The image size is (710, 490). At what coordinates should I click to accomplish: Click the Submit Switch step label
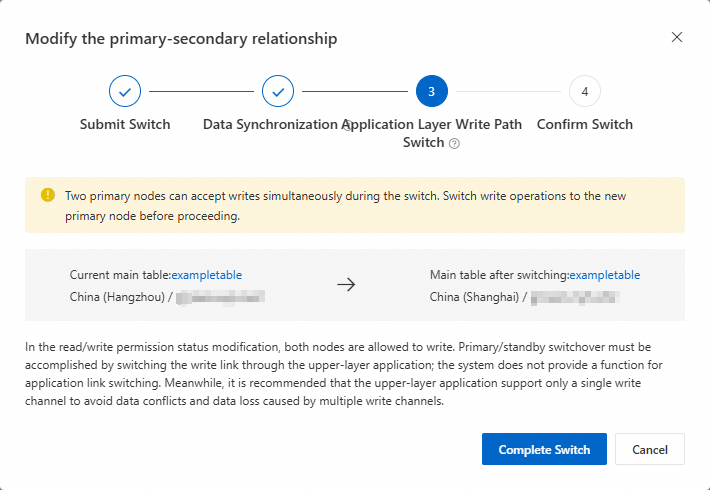pyautogui.click(x=125, y=125)
